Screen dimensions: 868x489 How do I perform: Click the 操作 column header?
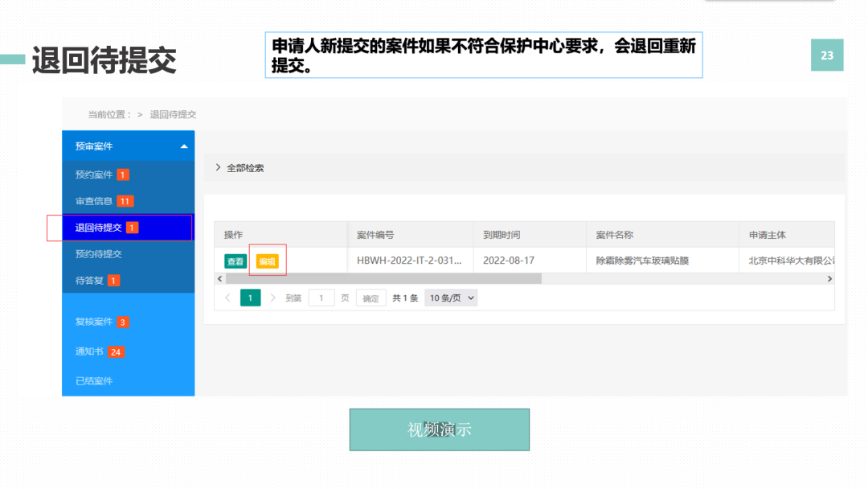233,235
